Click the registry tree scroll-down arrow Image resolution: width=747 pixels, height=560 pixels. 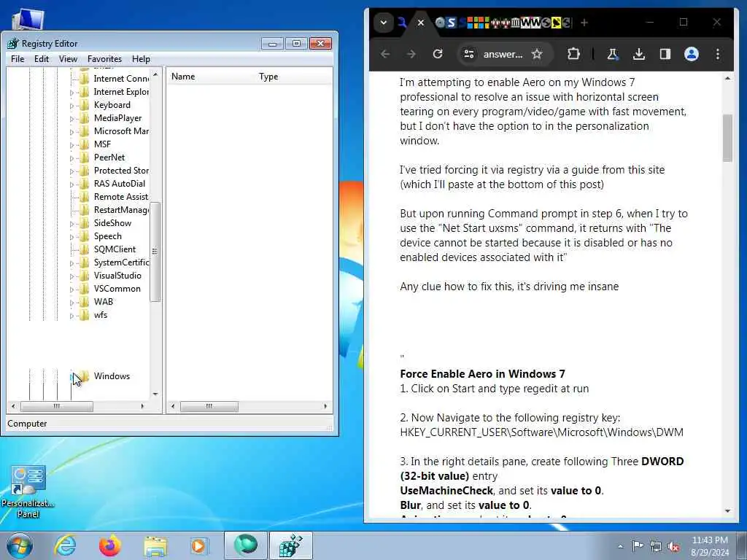155,394
